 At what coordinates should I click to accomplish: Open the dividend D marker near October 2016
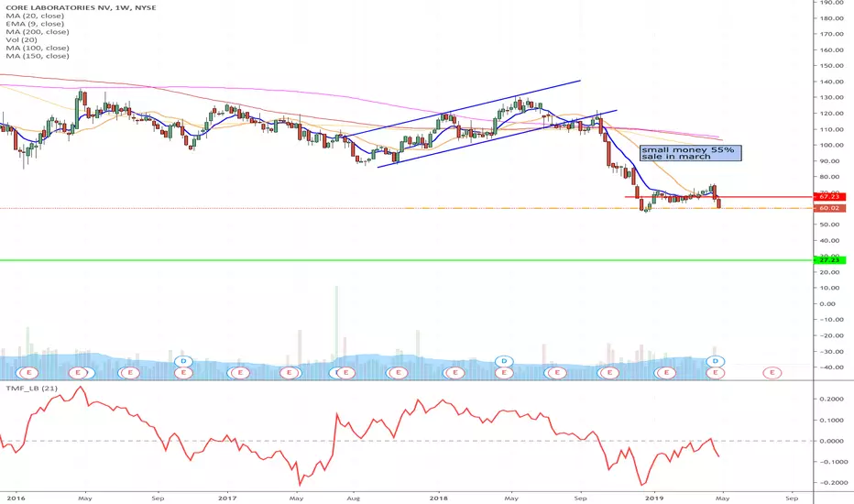point(184,361)
